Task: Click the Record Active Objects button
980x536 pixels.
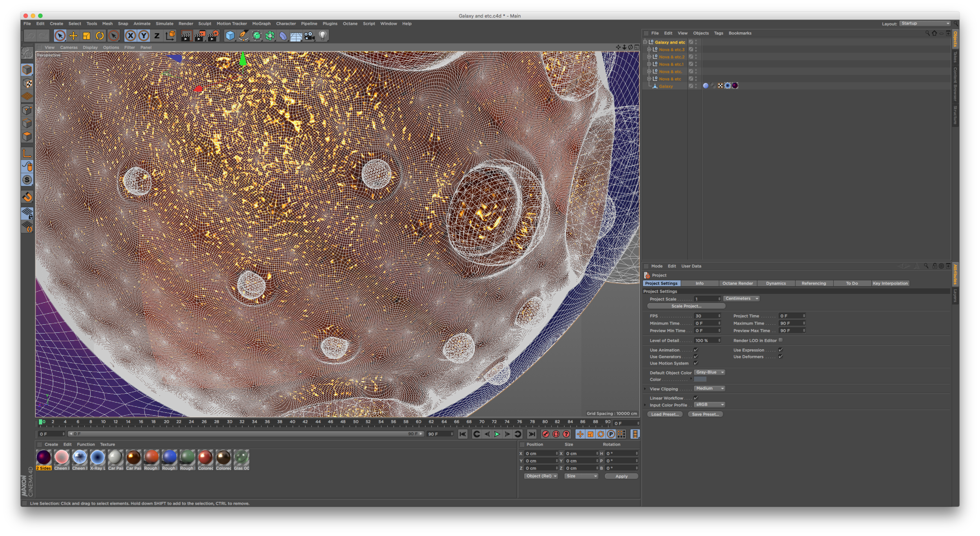Action: (x=545, y=434)
